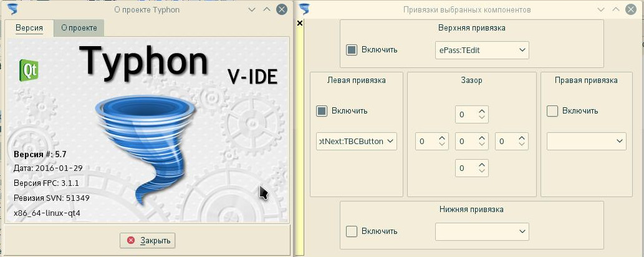Switch to the "О проекте" tab
The width and height of the screenshot is (644, 257).
tap(79, 28)
